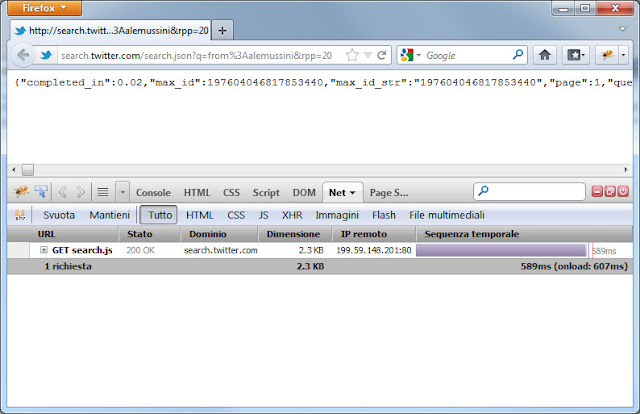Switch to the Script panel tab

click(x=266, y=192)
